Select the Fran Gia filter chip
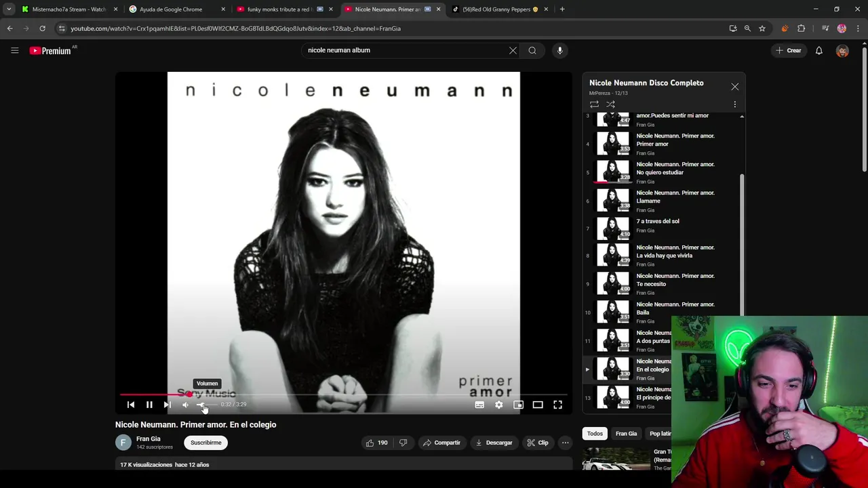The height and width of the screenshot is (488, 868). pyautogui.click(x=626, y=434)
